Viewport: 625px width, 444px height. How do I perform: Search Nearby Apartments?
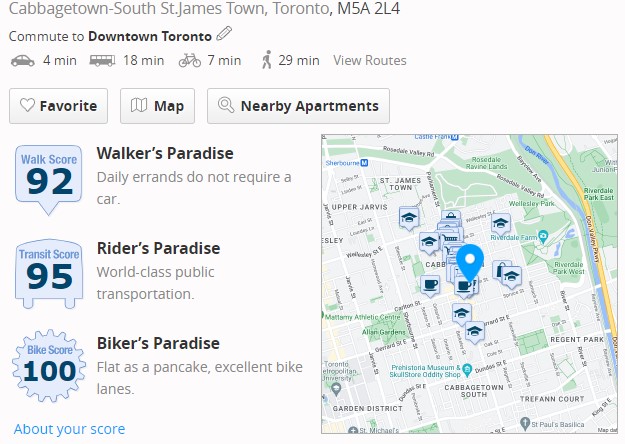298,106
